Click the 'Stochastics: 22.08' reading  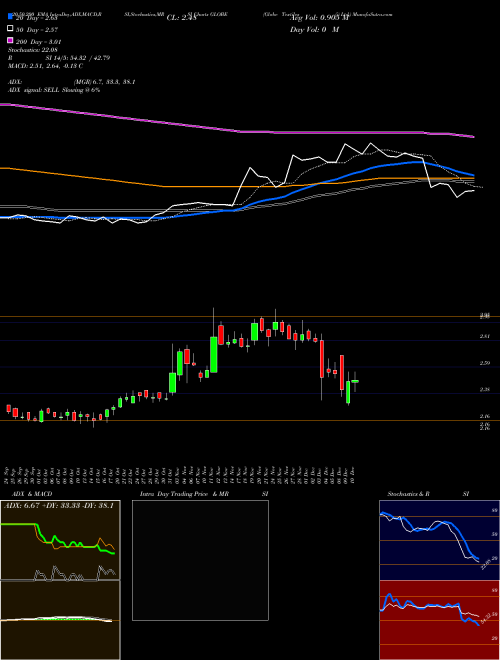point(32,50)
